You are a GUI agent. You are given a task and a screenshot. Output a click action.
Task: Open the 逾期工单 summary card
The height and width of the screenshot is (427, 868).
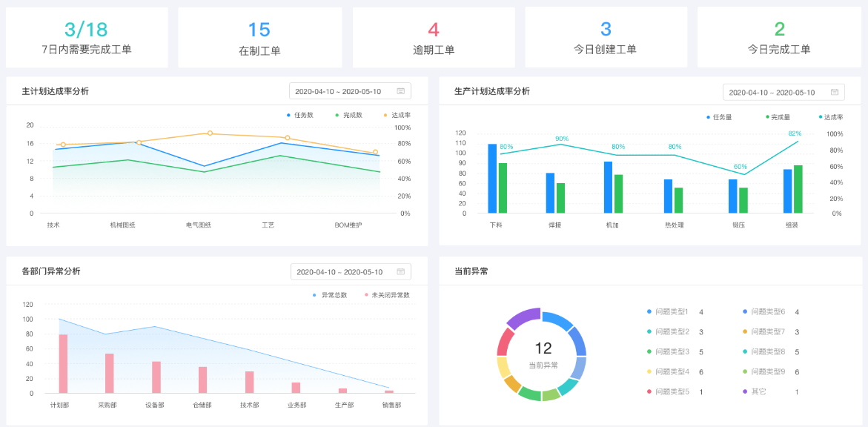click(x=433, y=38)
